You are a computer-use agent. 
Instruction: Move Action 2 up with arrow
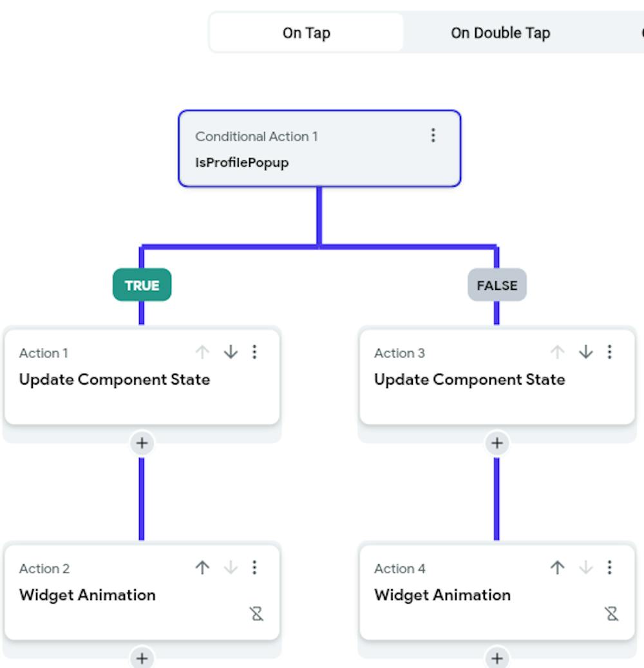[x=202, y=568]
